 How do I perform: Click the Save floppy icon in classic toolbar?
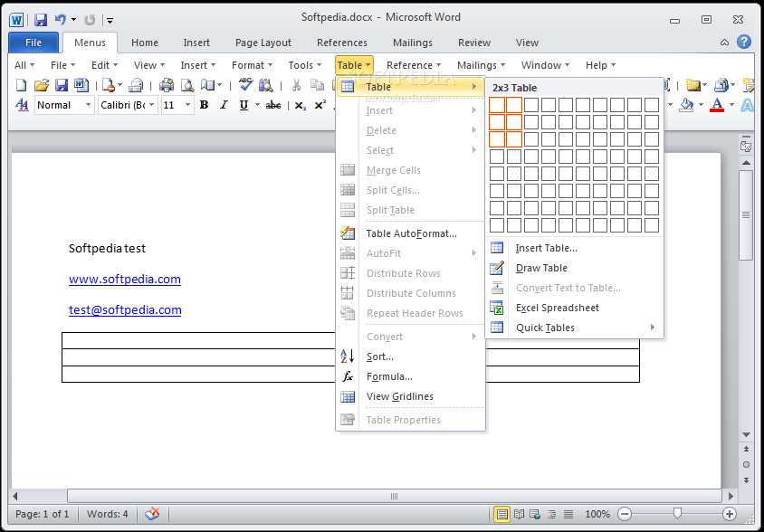[62, 85]
